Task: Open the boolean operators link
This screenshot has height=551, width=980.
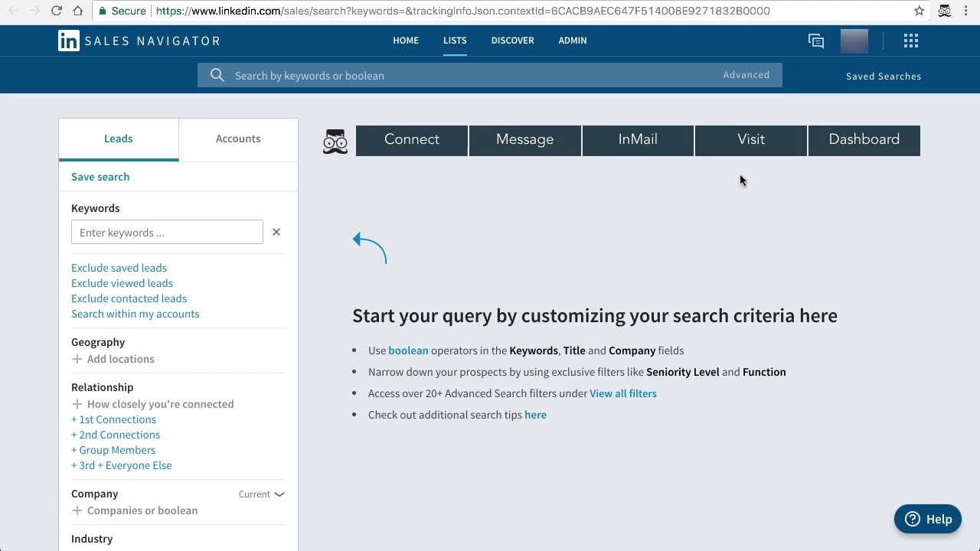Action: [x=408, y=350]
